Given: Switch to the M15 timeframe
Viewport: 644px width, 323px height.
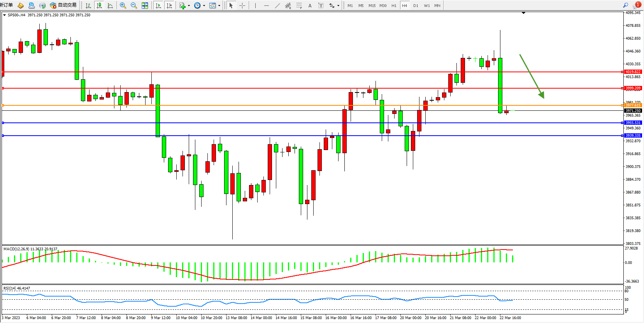Looking at the screenshot, I should click(372, 5).
